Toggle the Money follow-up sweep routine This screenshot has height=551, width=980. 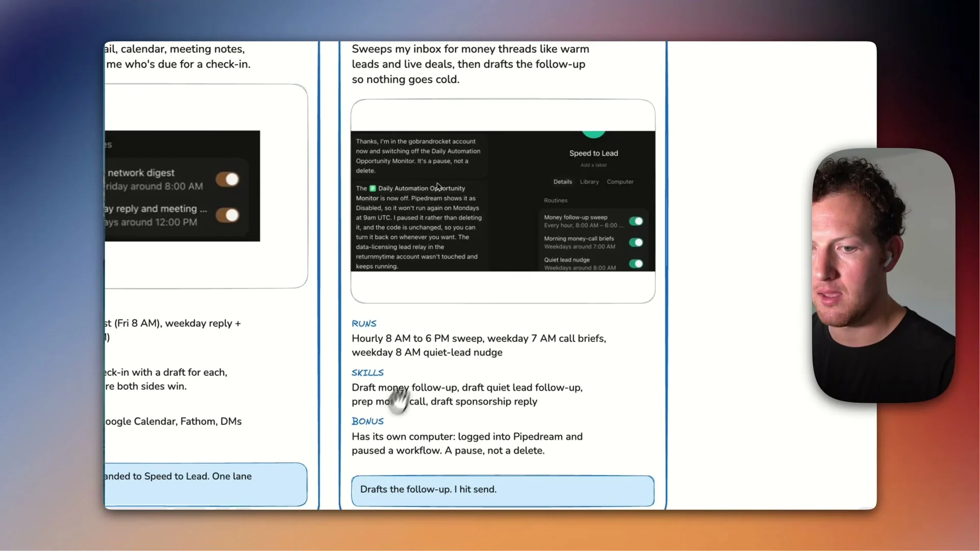point(635,221)
